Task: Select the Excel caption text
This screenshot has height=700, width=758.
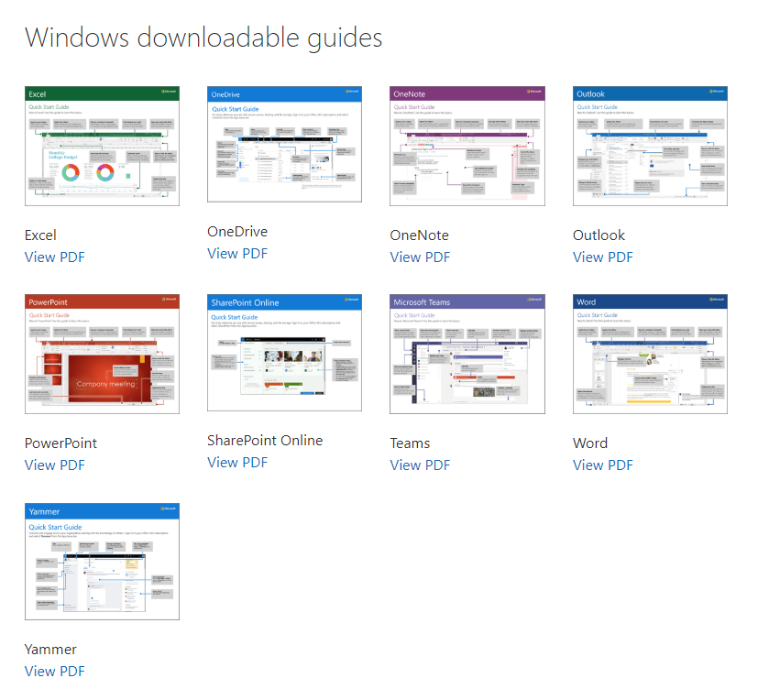Action: 40,235
